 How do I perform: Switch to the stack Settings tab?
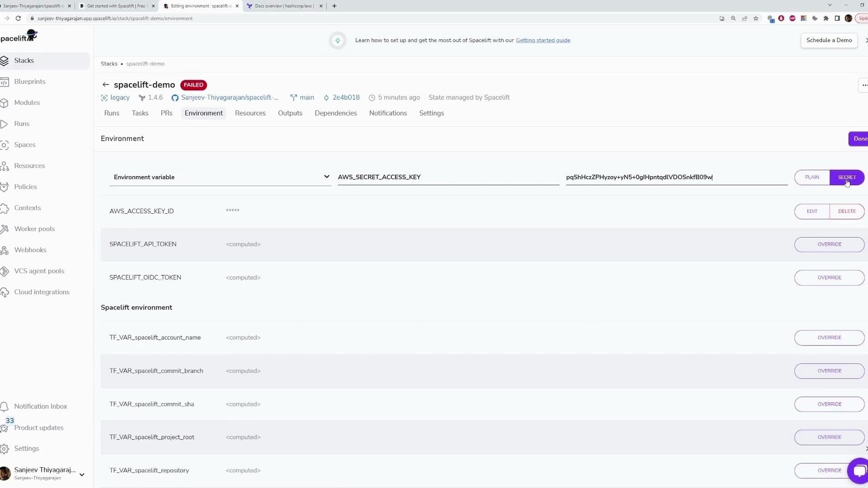click(x=431, y=113)
